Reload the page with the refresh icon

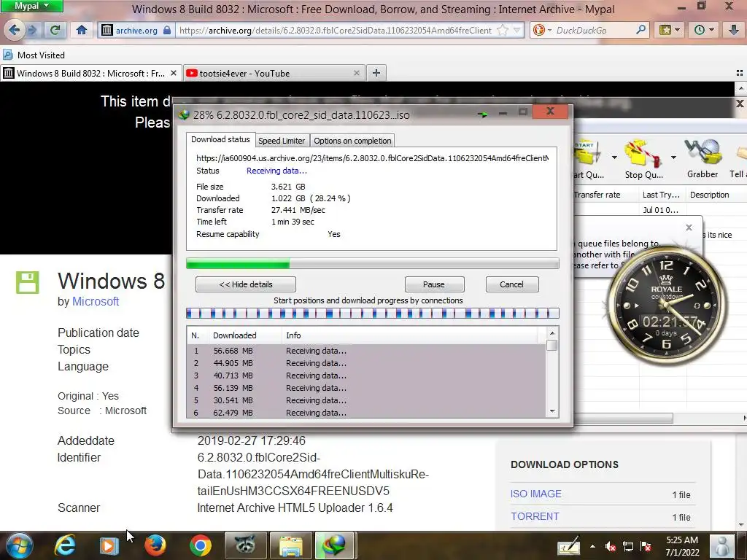pos(55,31)
